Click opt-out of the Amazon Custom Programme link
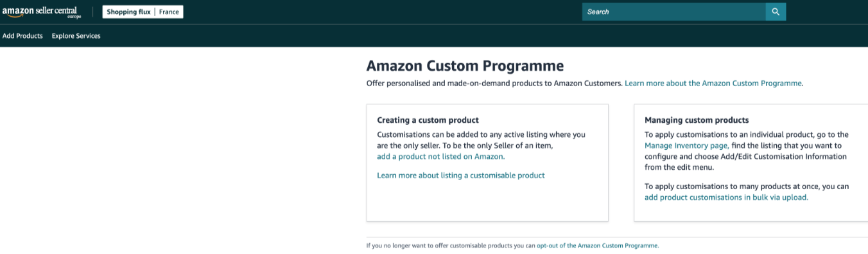 597,246
